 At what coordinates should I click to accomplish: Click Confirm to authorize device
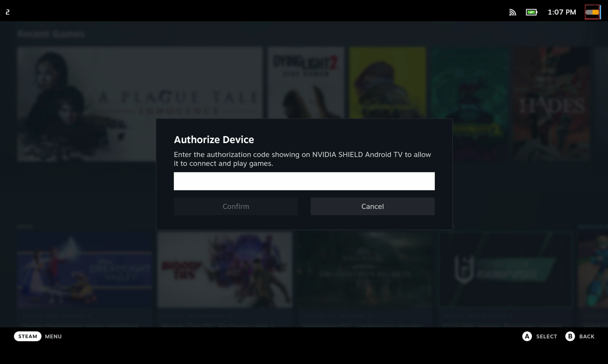click(x=236, y=206)
